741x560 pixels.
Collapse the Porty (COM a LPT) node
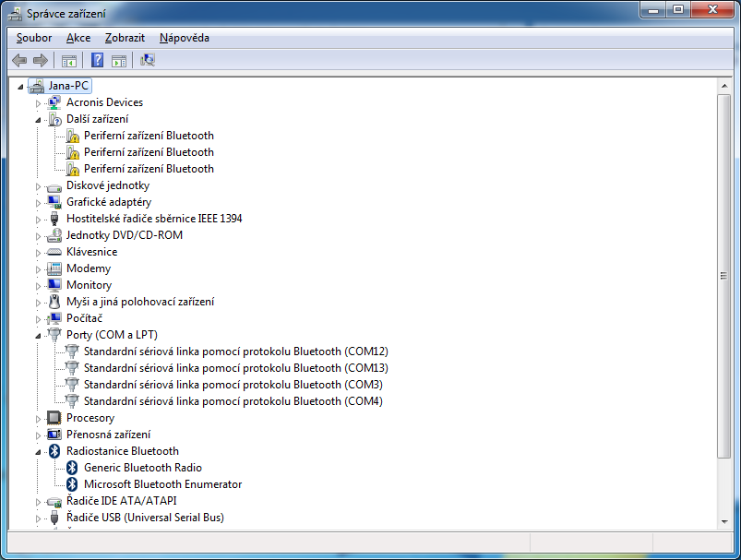38,336
